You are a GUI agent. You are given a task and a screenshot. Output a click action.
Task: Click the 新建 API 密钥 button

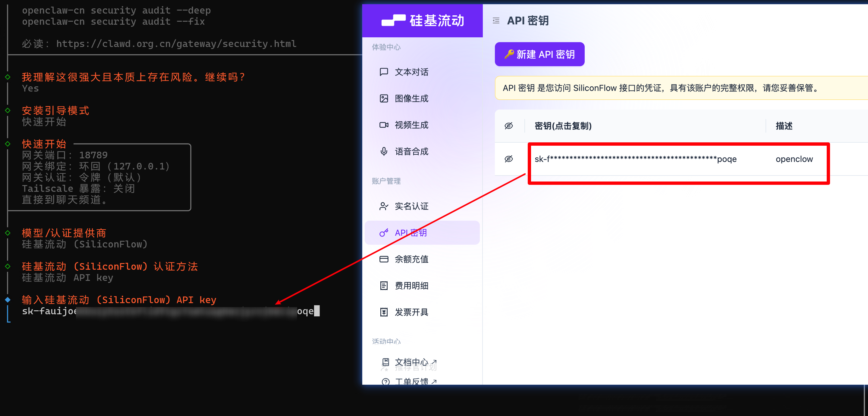[539, 54]
